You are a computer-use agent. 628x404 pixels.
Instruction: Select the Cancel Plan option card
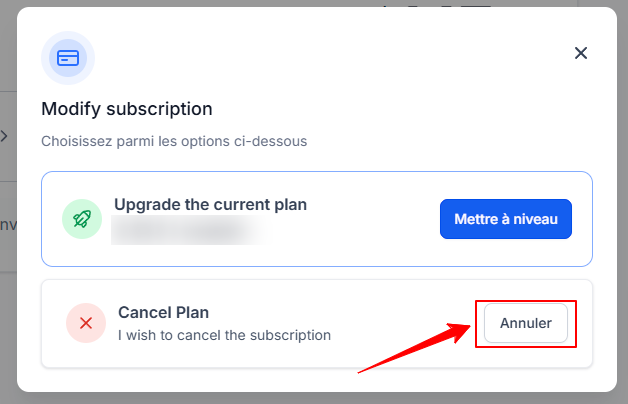(317, 324)
